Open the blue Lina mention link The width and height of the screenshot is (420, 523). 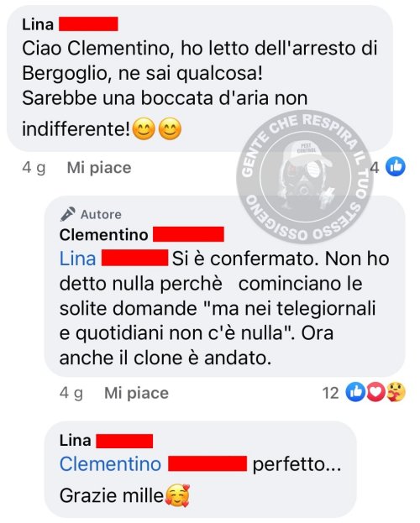[78, 259]
